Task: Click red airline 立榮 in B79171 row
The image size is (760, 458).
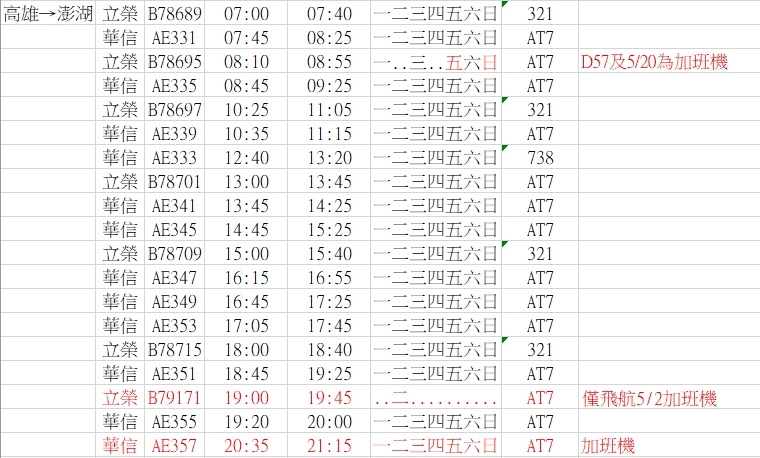Action: [120, 397]
